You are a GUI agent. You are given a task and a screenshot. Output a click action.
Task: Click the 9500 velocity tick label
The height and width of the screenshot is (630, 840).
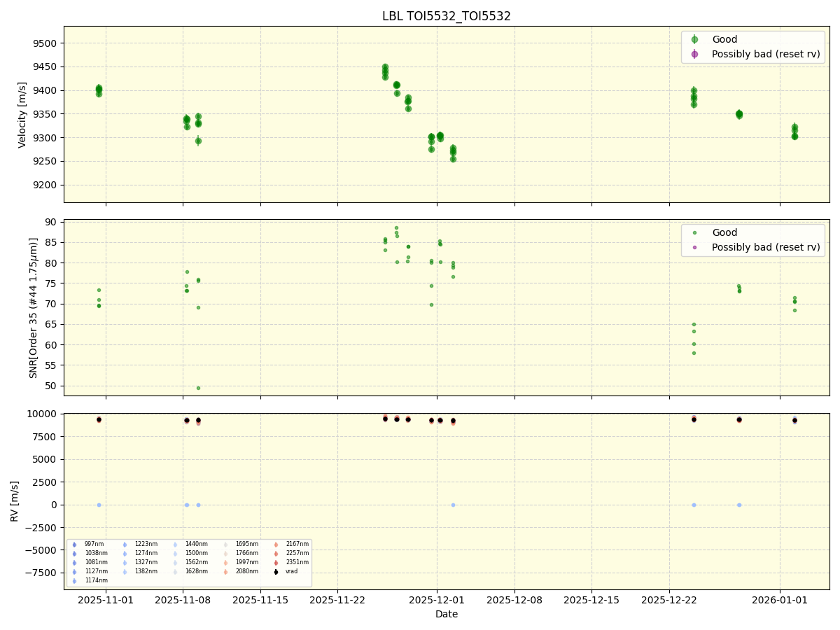(46, 43)
